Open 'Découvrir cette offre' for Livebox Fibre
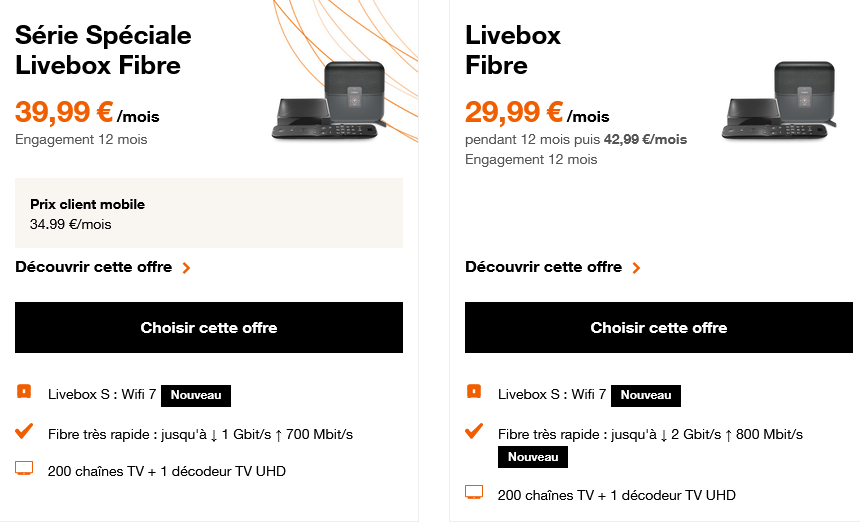Screen dimensions: 860x531 (544, 267)
